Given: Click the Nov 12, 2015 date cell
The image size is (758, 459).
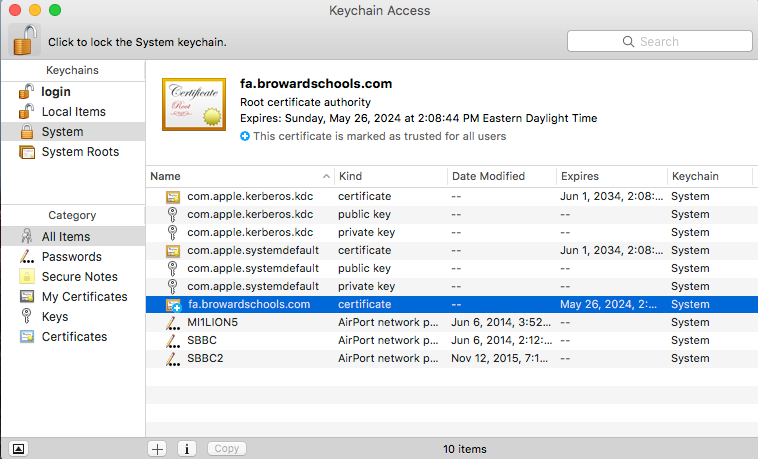Looking at the screenshot, I should coord(499,358).
